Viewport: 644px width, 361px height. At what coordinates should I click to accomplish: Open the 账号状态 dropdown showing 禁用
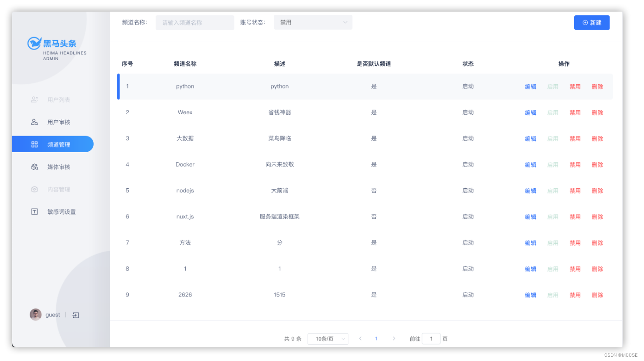[x=313, y=22]
